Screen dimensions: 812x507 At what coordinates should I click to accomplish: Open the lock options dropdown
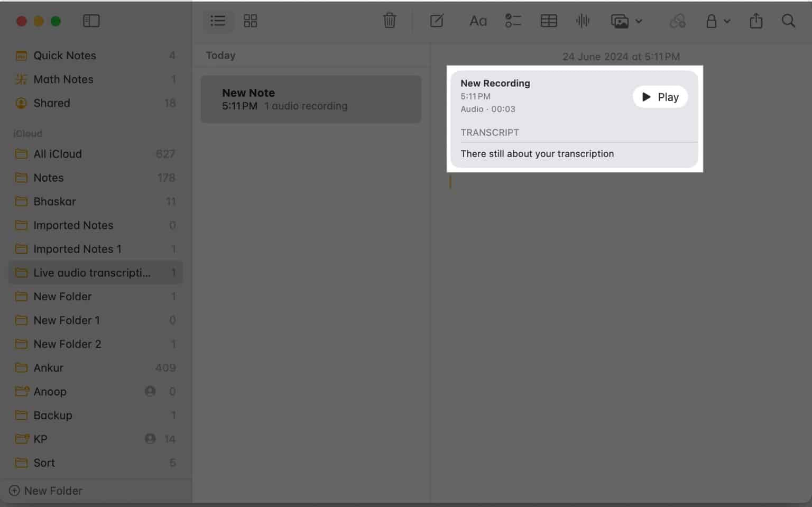click(717, 21)
